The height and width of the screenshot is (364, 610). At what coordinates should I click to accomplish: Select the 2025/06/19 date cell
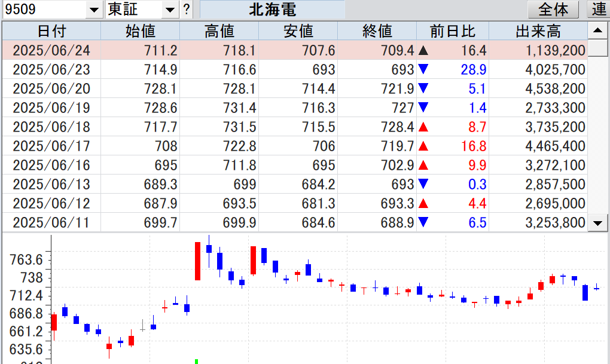pyautogui.click(x=52, y=108)
